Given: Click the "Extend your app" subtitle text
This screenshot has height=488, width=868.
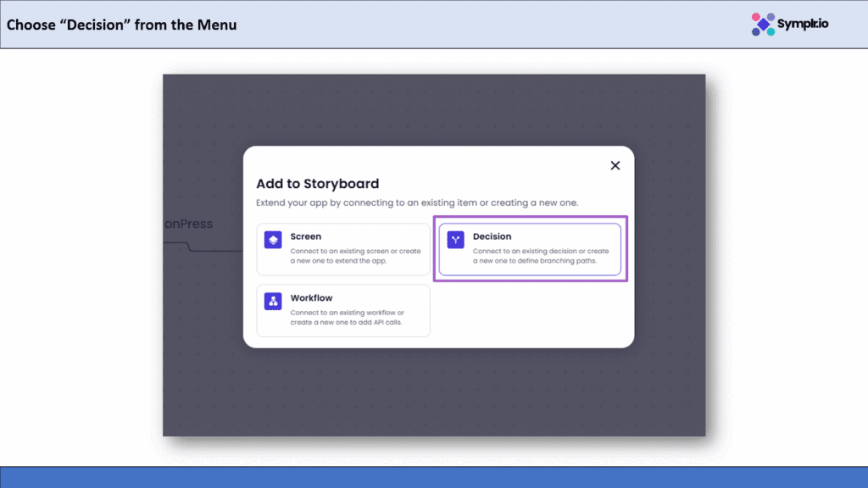Looking at the screenshot, I should tap(417, 203).
